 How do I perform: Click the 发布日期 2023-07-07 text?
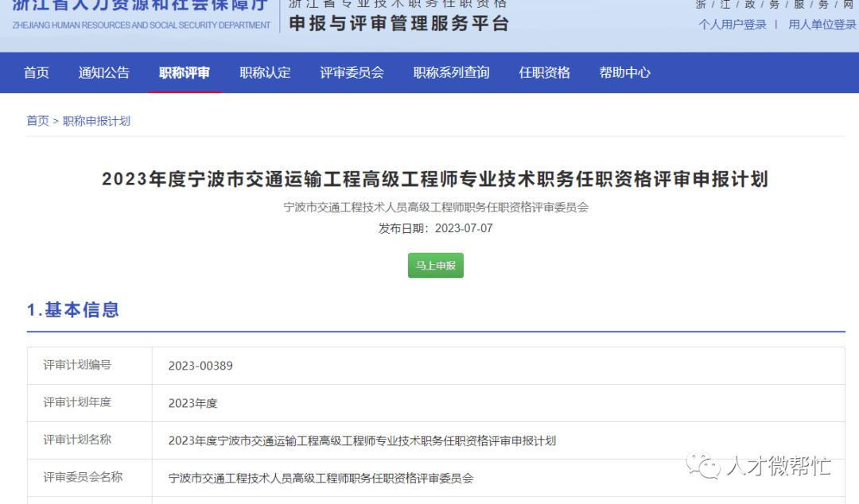(436, 227)
